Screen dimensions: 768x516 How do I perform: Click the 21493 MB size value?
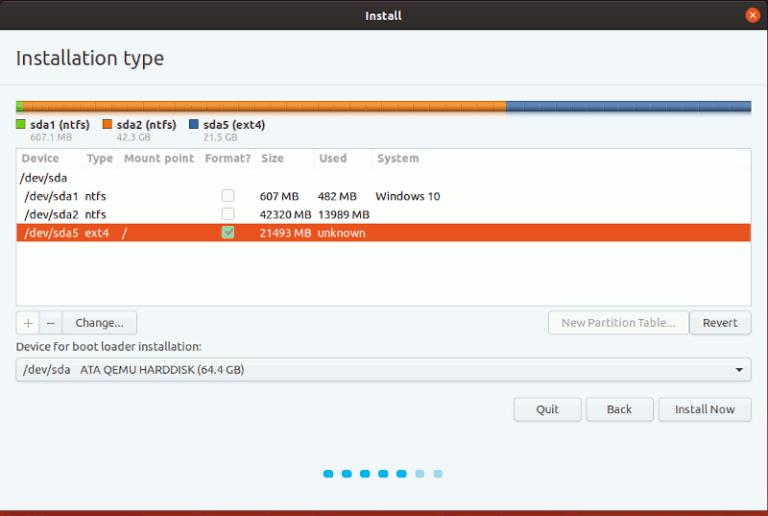(x=285, y=233)
